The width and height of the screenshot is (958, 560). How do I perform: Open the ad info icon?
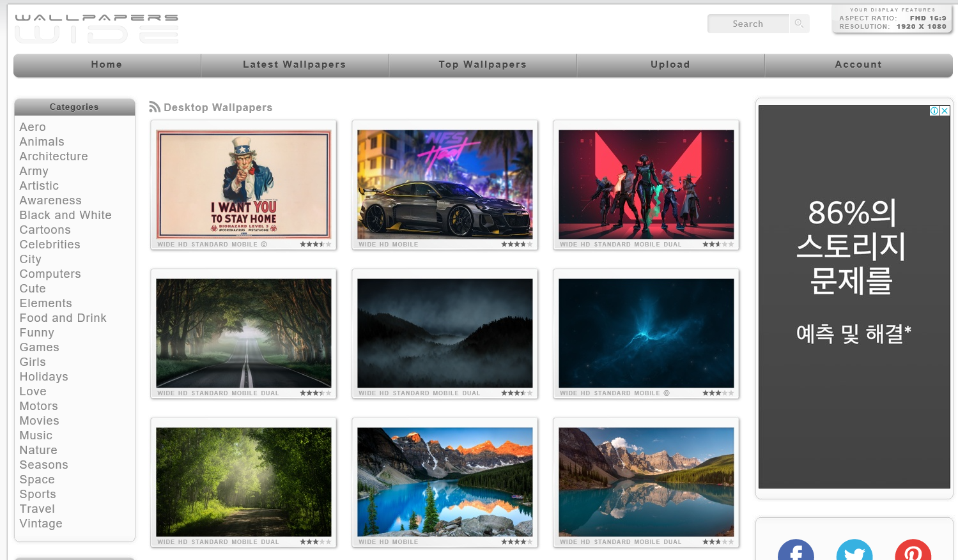(934, 110)
